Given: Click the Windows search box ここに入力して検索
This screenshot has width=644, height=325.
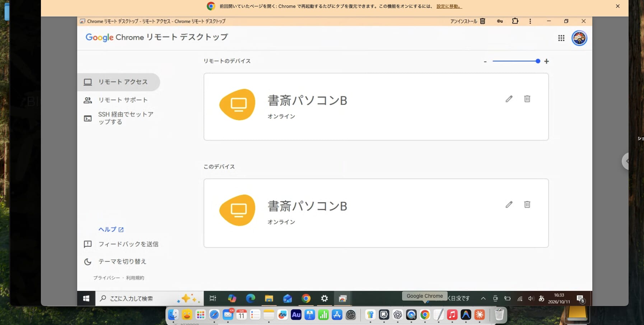Looking at the screenshot, I should pyautogui.click(x=149, y=298).
